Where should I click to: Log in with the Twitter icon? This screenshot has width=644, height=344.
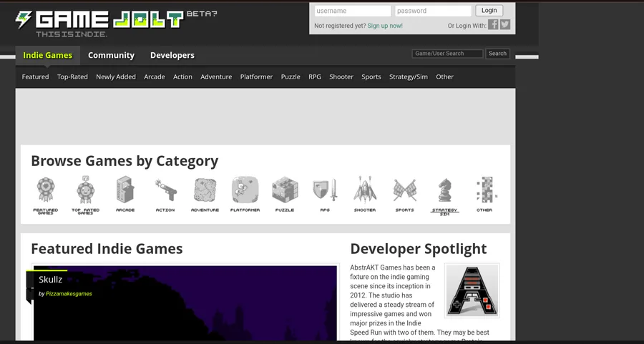coord(505,24)
